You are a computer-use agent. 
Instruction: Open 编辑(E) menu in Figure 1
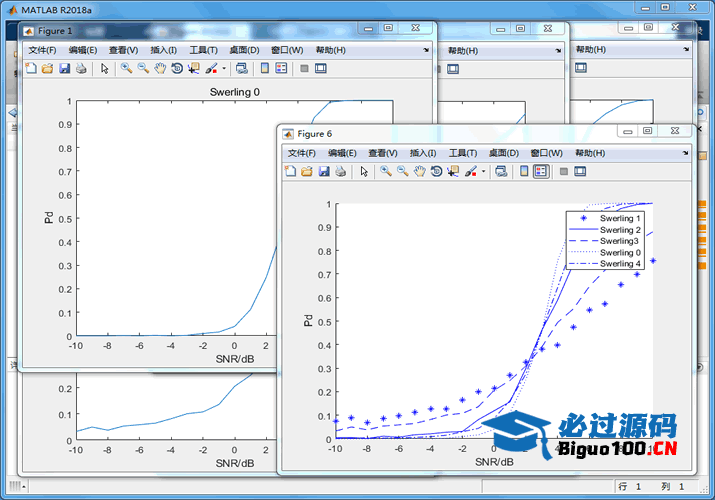tap(83, 50)
